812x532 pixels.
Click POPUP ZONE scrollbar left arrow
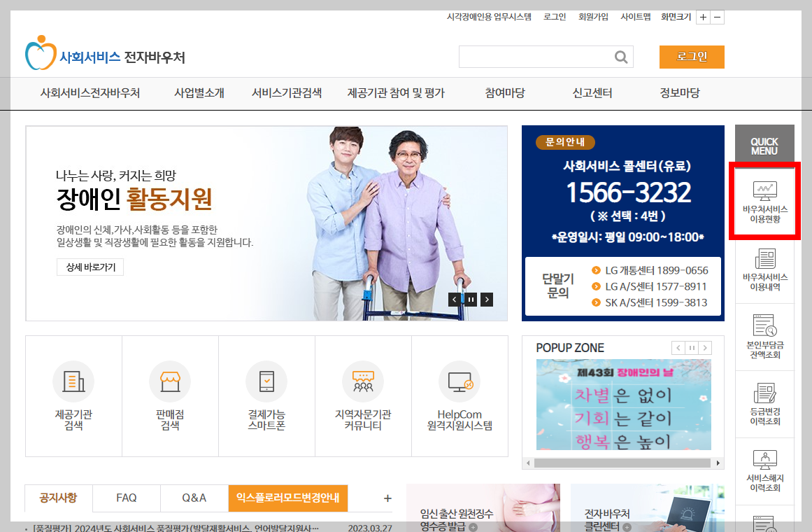point(528,463)
